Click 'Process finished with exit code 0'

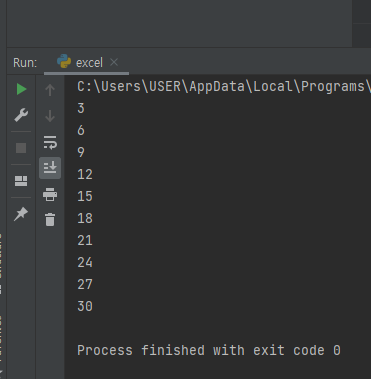coord(209,351)
